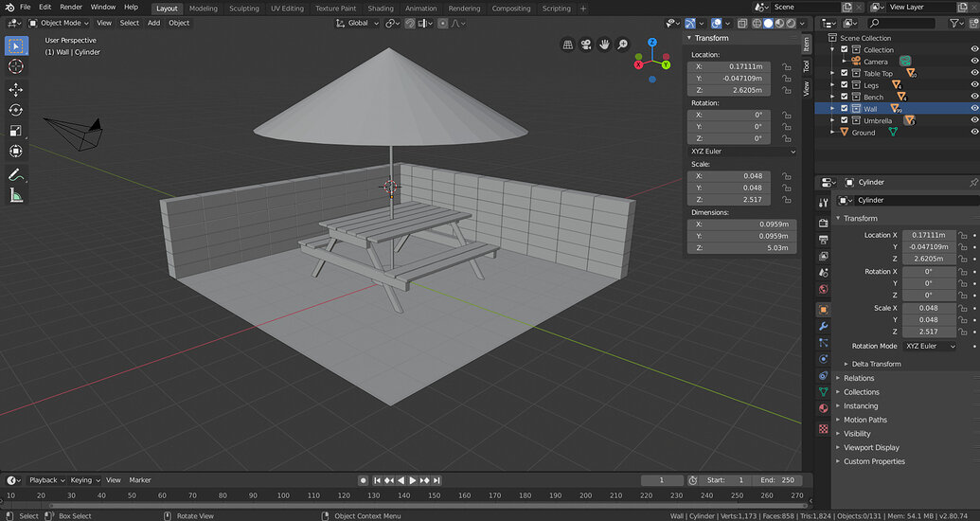Open the Object Mode dropdown
Screen dimensions: 980x521
(59, 23)
